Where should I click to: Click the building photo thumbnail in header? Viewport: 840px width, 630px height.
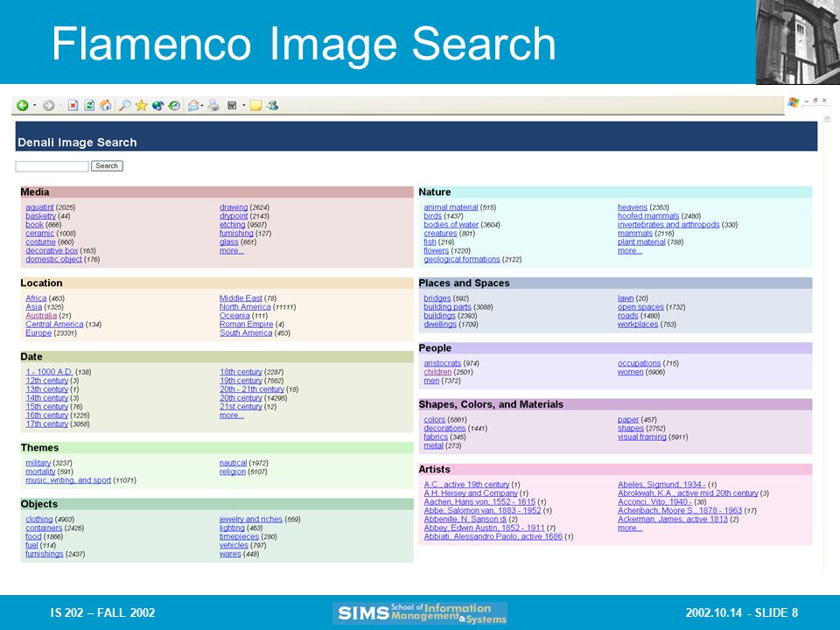tap(798, 42)
